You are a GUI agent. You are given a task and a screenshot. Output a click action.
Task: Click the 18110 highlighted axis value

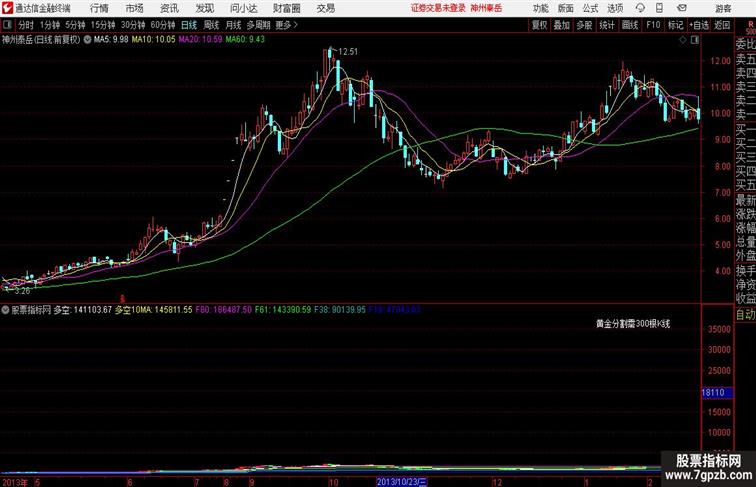click(x=716, y=392)
